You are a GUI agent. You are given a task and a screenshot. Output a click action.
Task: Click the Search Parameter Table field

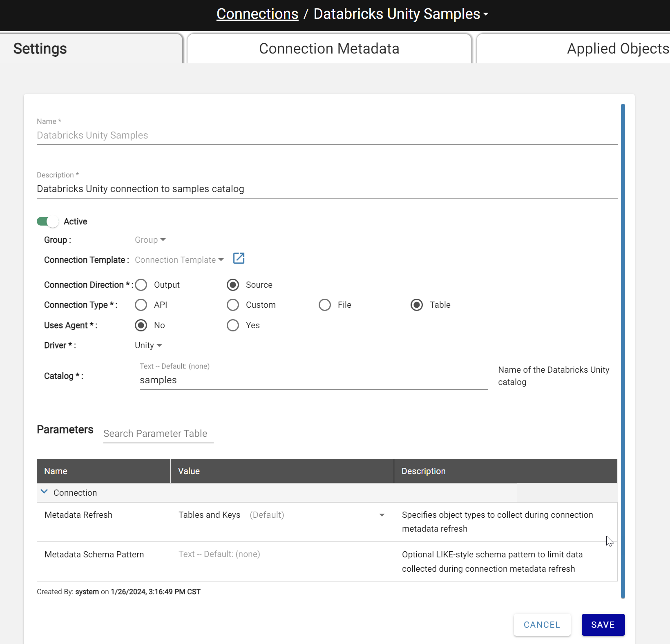159,434
